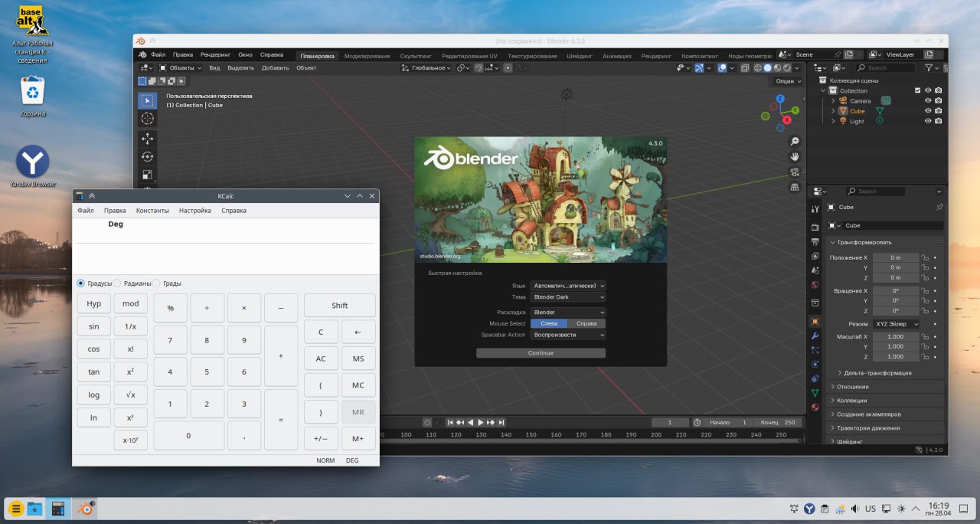Click the sin button in KCalc
This screenshot has width=980, height=524.
click(x=94, y=326)
